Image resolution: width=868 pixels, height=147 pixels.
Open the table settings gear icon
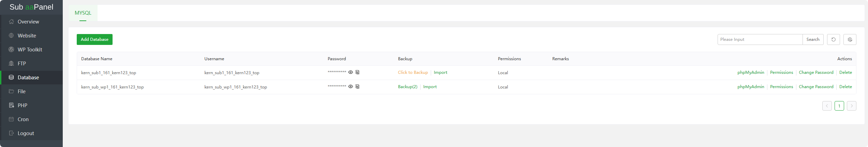(850, 39)
